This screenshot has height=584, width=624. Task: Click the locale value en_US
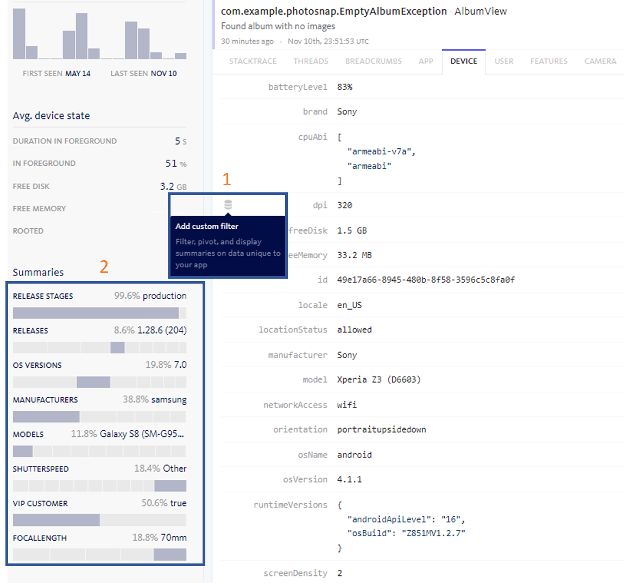point(349,305)
